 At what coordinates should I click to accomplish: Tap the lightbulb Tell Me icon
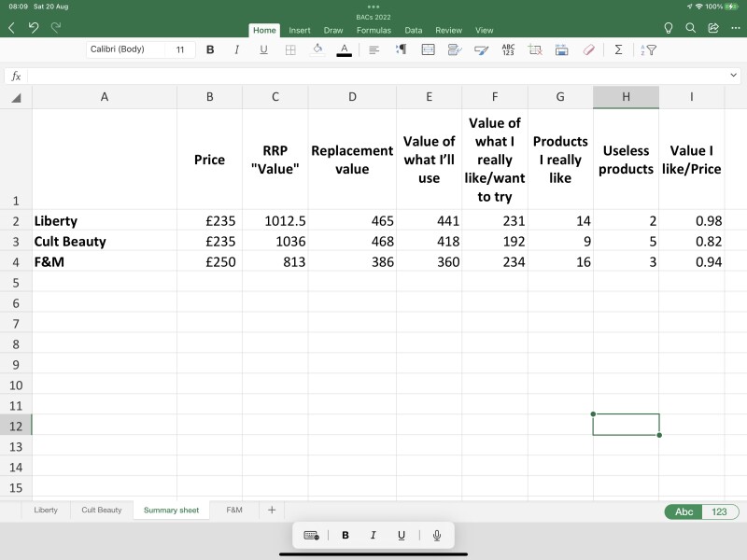[x=668, y=29]
